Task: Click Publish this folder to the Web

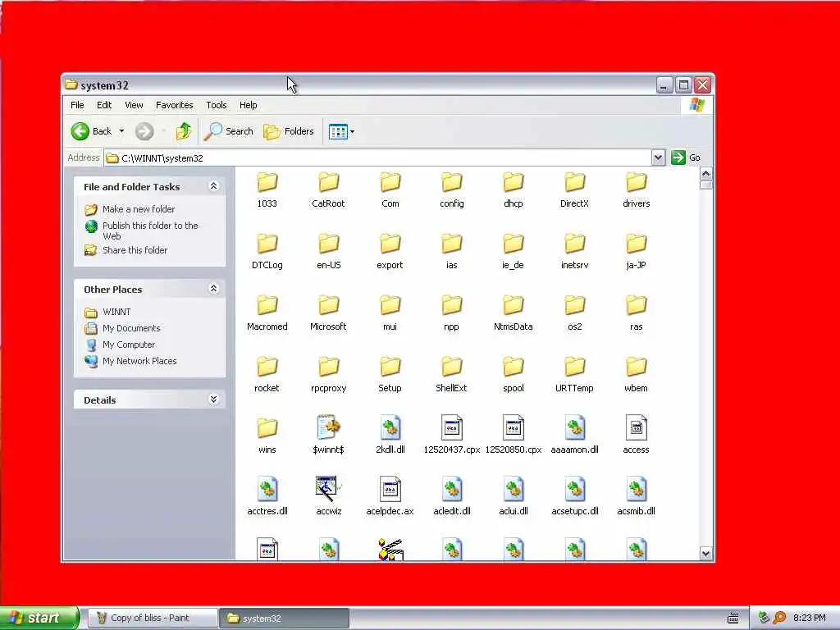Action: pos(151,231)
